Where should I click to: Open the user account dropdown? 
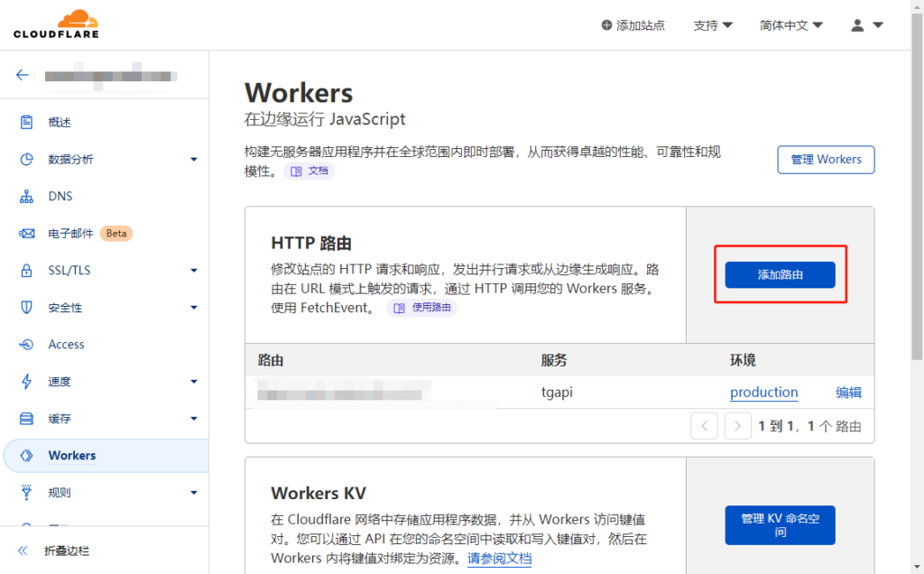pyautogui.click(x=866, y=25)
